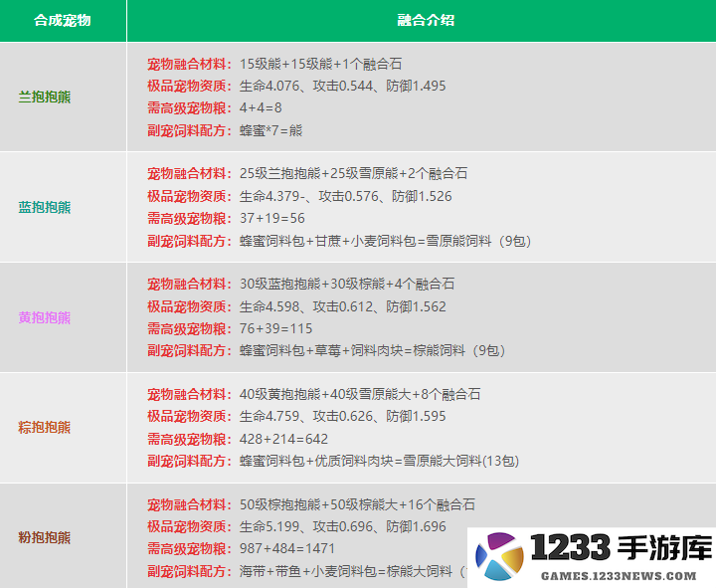716x588 pixels.
Task: Click 副宠饲料配方 label in 棕抱抱熊 row
Action: [x=189, y=461]
